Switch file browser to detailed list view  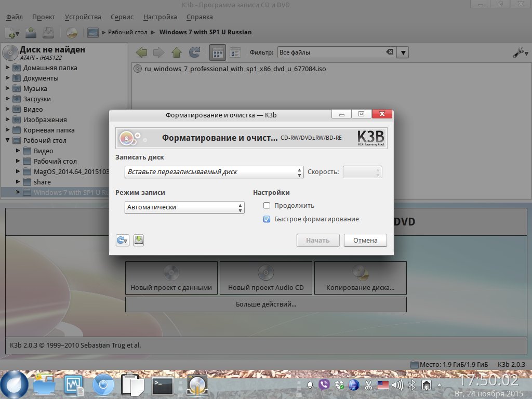point(235,52)
